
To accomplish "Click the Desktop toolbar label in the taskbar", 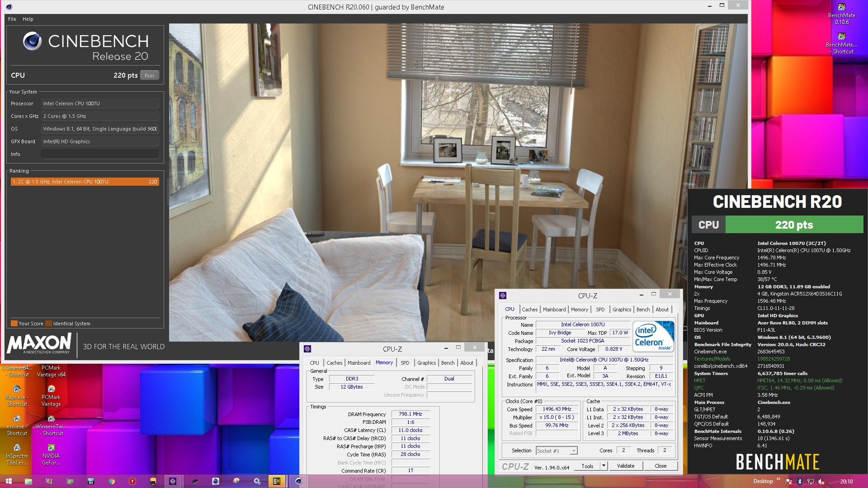I will (763, 481).
